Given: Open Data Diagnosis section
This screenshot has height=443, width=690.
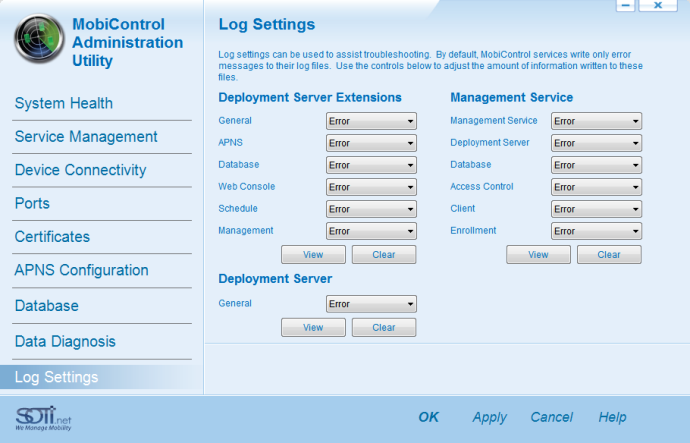Looking at the screenshot, I should pos(65,341).
